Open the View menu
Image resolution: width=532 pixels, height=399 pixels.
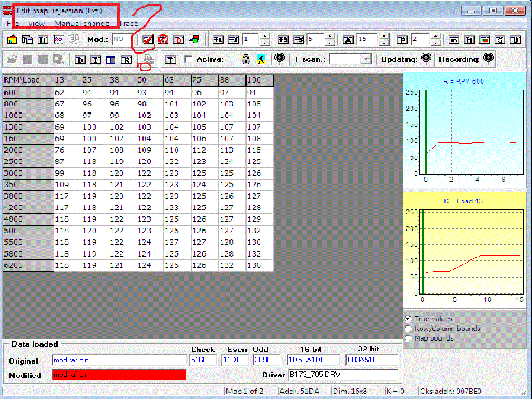37,24
